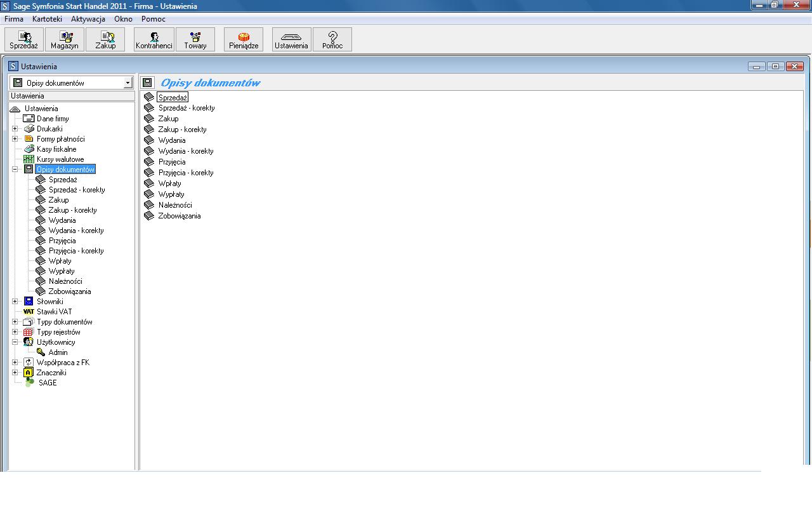Select the Admin user in tree
Viewport: 812px width, 508px height.
[58, 352]
